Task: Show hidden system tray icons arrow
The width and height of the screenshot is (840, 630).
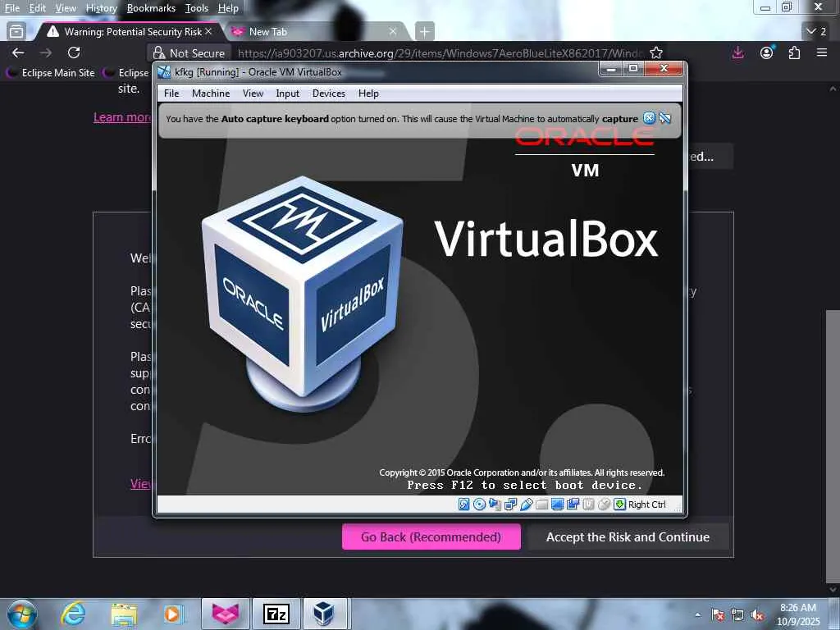Action: click(x=697, y=614)
